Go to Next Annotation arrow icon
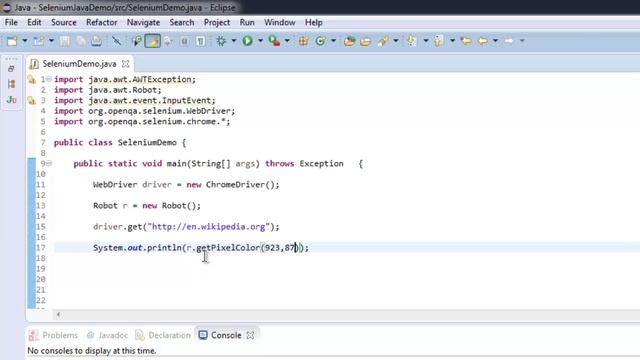Screen dimensions: 640x360 tap(411, 41)
